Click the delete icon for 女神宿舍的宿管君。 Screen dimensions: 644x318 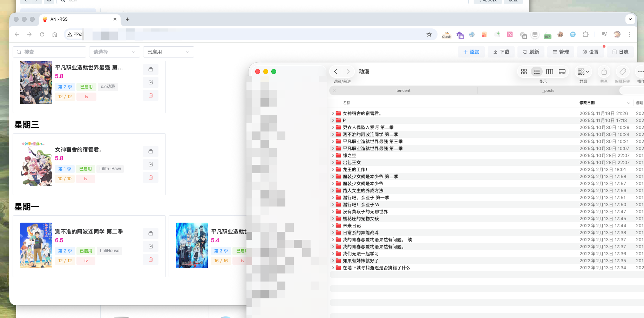[x=151, y=177]
